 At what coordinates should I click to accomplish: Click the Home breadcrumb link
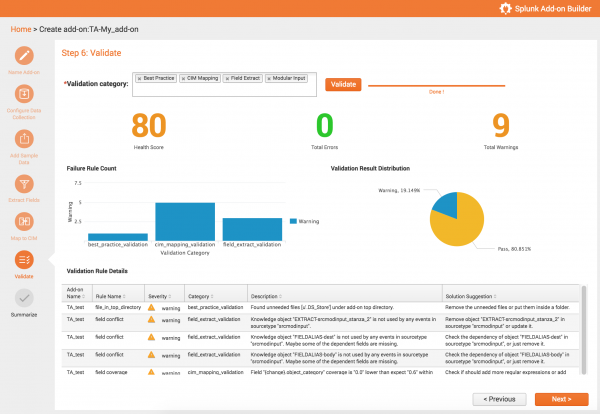21,29
